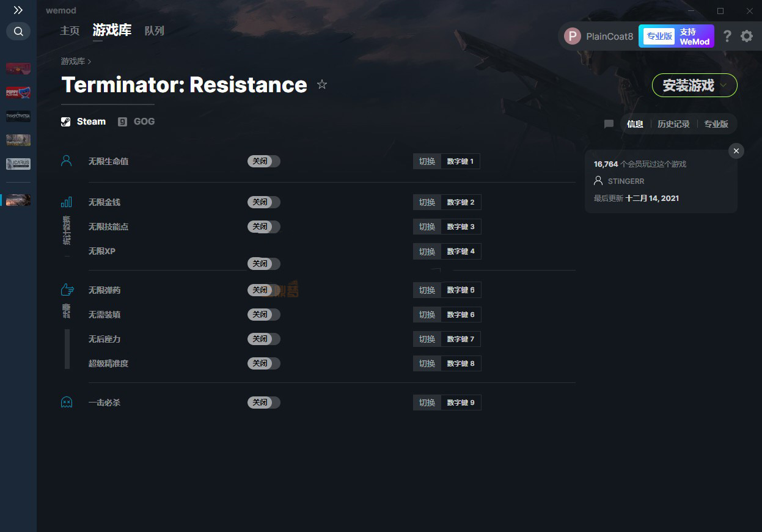Click 切换 button for 无限技能点

pos(427,227)
